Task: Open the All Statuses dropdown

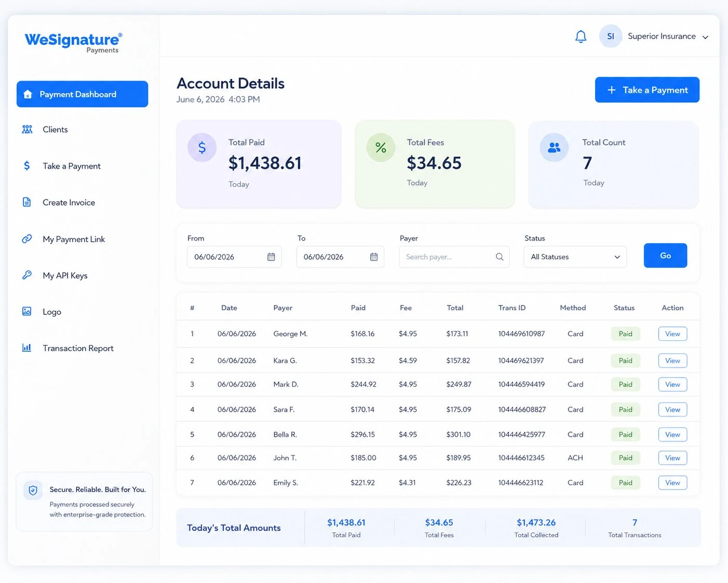Action: coord(575,257)
